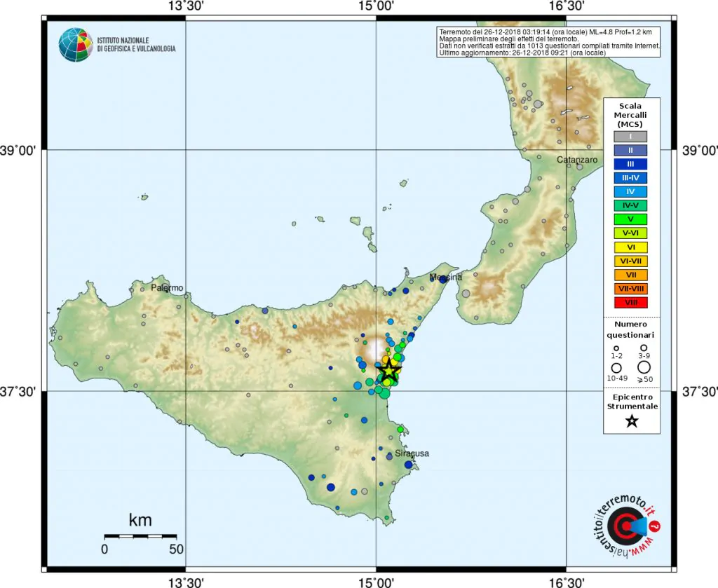Pick the yellow intensity VI swatch
Viewport: 718px width, 588px height.
(x=632, y=247)
